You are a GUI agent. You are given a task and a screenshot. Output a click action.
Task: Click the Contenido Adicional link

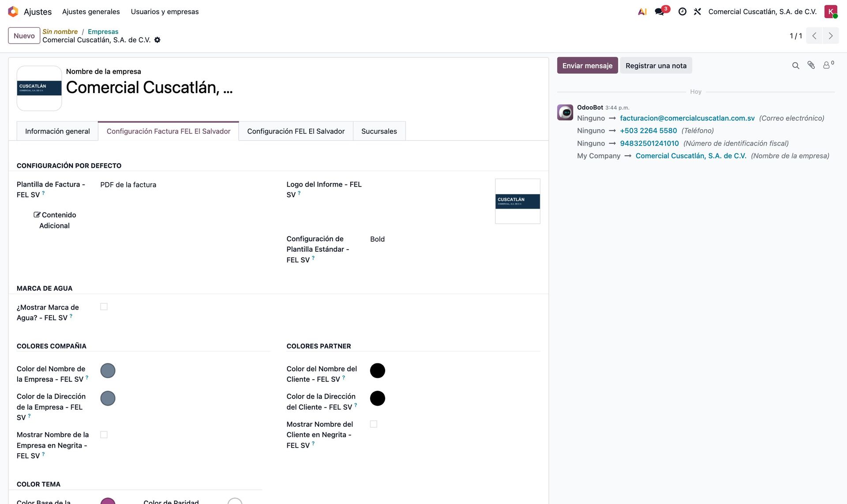[55, 220]
